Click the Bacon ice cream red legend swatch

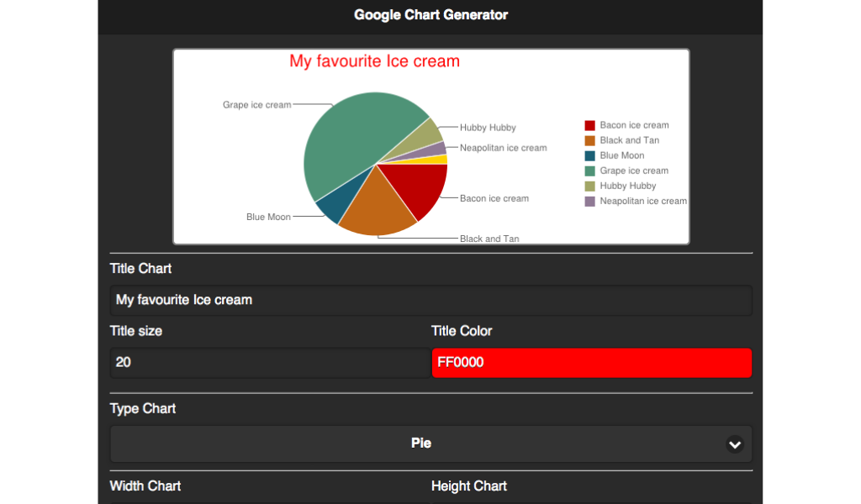(x=589, y=125)
